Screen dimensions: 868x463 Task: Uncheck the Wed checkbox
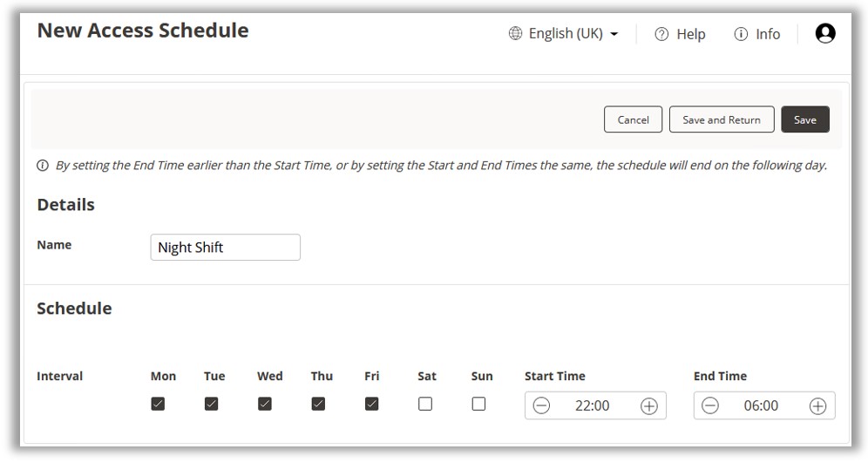pyautogui.click(x=265, y=405)
